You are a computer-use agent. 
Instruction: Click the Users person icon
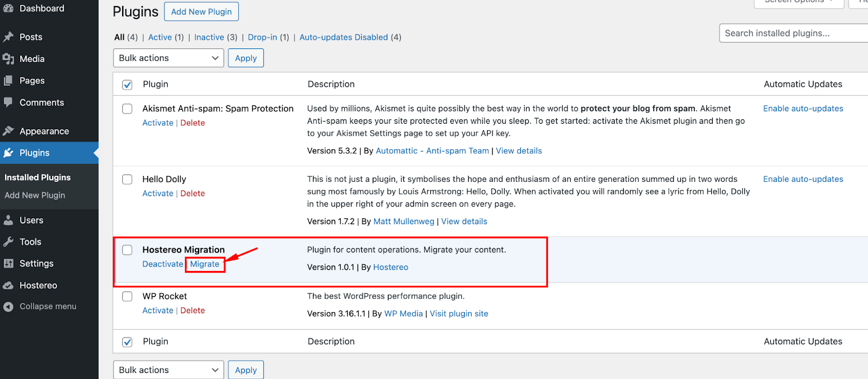click(8, 220)
